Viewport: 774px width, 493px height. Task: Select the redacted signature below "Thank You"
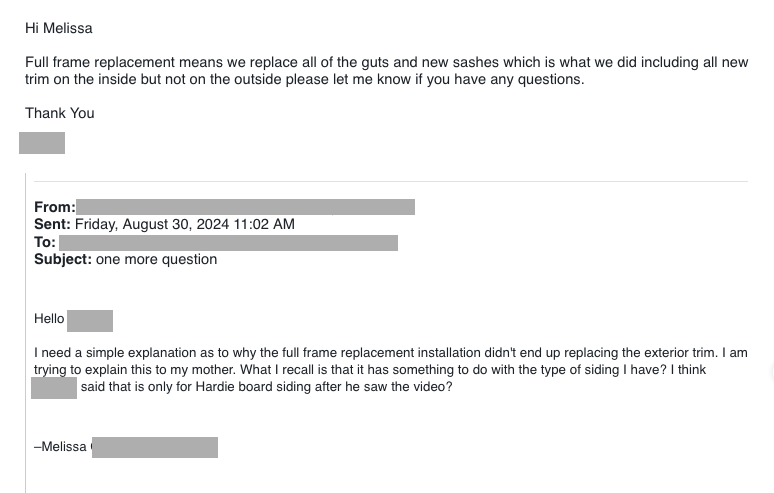tap(42, 143)
